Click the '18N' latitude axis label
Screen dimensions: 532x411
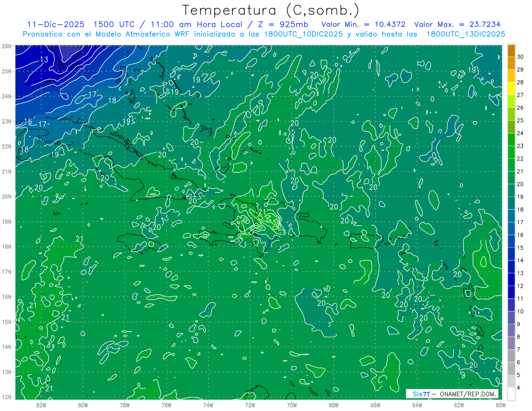(6, 247)
